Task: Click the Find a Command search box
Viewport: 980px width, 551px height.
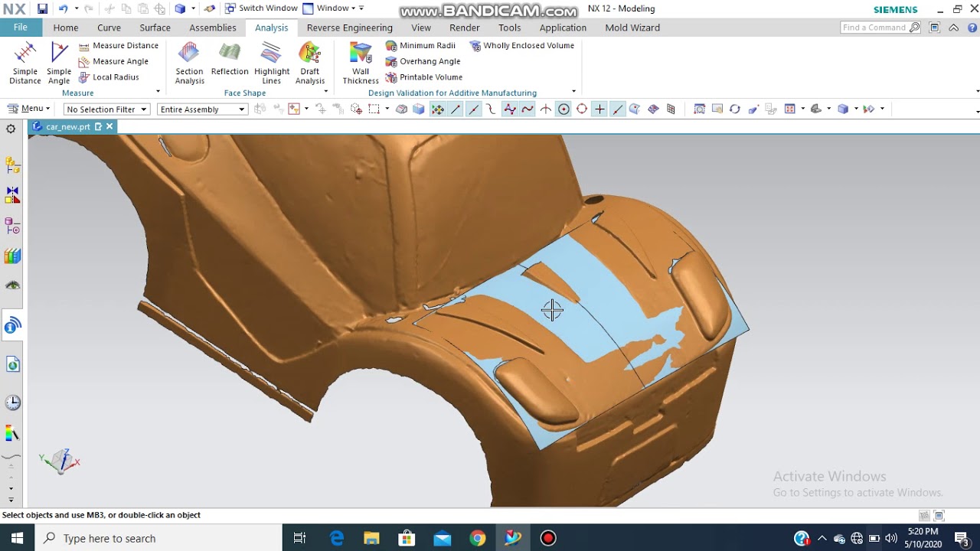Action: click(880, 28)
